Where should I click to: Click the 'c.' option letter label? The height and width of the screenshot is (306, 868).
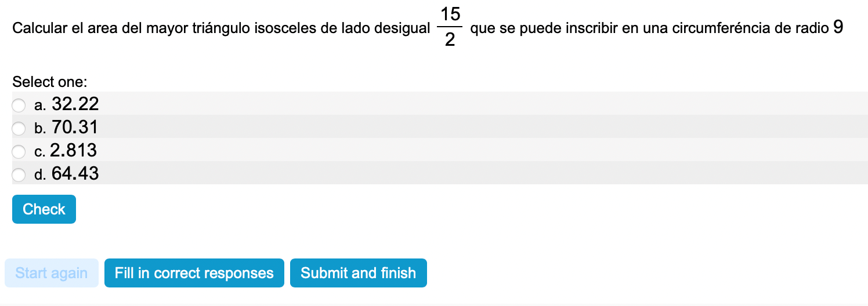pyautogui.click(x=39, y=152)
